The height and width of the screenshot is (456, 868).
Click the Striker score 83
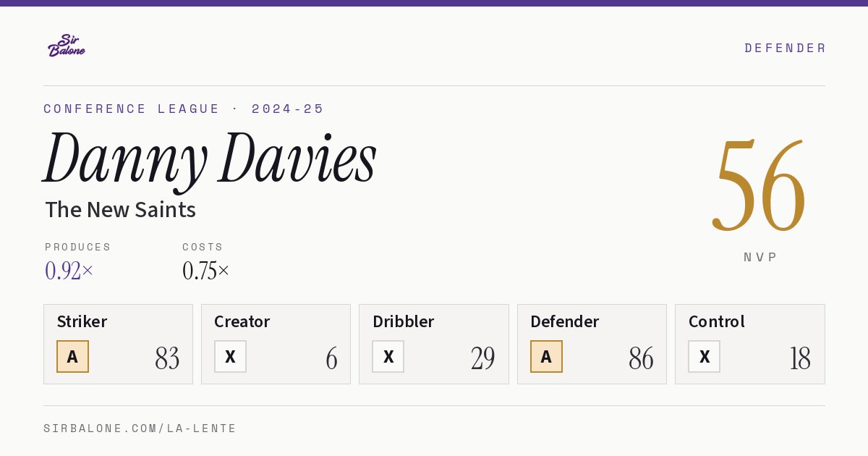[167, 358]
